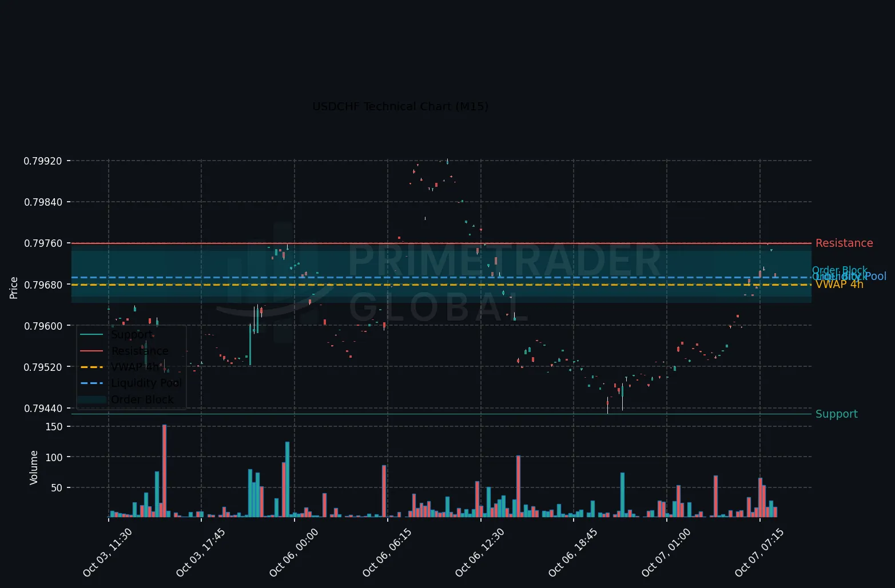Click the Order Block color patch in the legend
Image resolution: width=895 pixels, height=588 pixels.
point(92,399)
